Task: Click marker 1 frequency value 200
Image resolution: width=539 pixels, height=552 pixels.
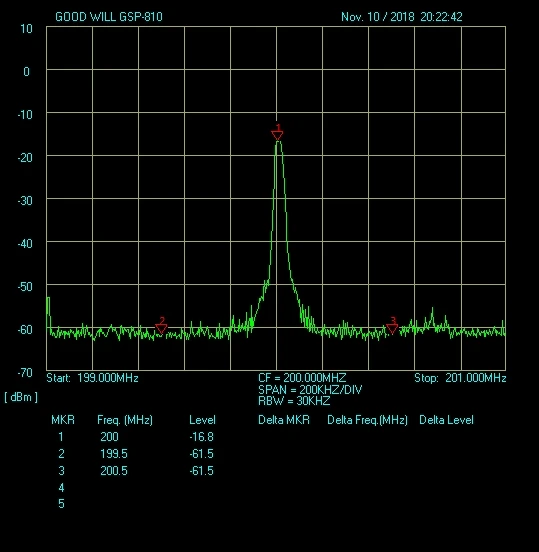Action: (x=109, y=437)
